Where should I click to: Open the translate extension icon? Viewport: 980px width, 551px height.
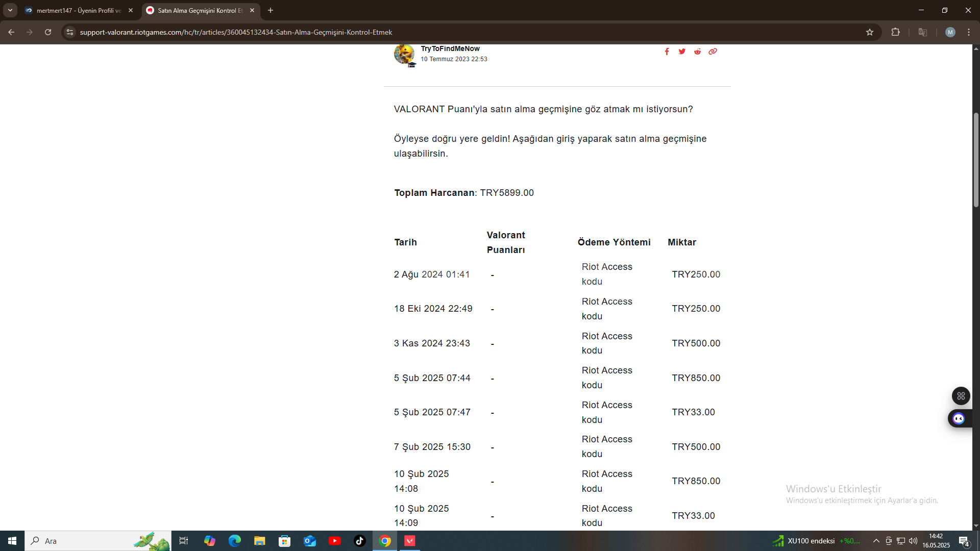(x=923, y=32)
